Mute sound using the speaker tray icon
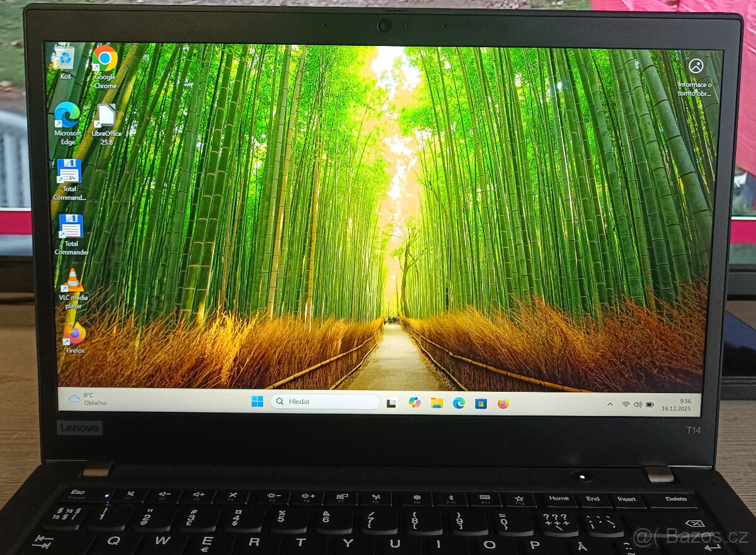The image size is (756, 555). [638, 404]
